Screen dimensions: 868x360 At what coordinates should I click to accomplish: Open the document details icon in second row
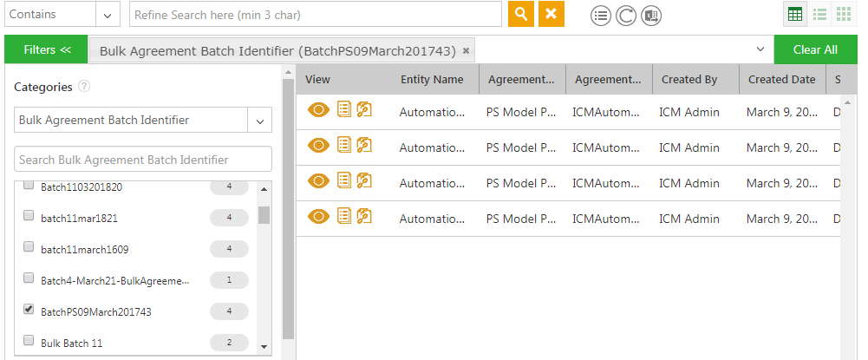[344, 145]
